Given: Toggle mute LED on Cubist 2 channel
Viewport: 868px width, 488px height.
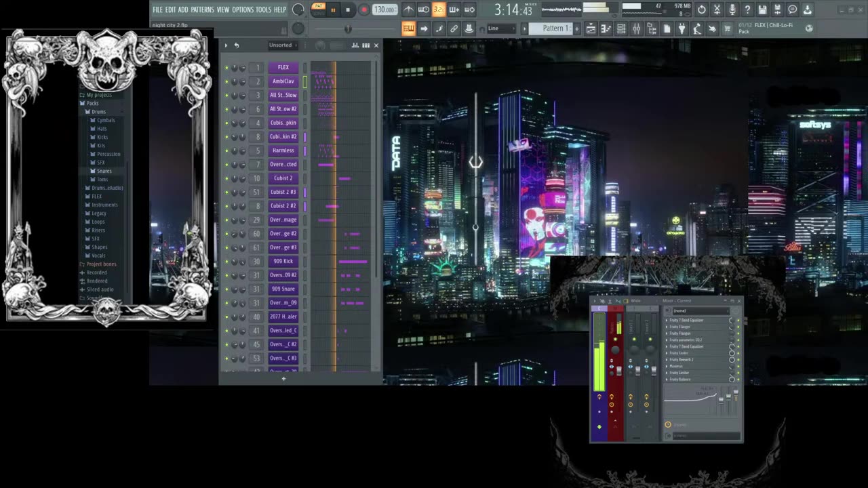Looking at the screenshot, I should pos(226,178).
